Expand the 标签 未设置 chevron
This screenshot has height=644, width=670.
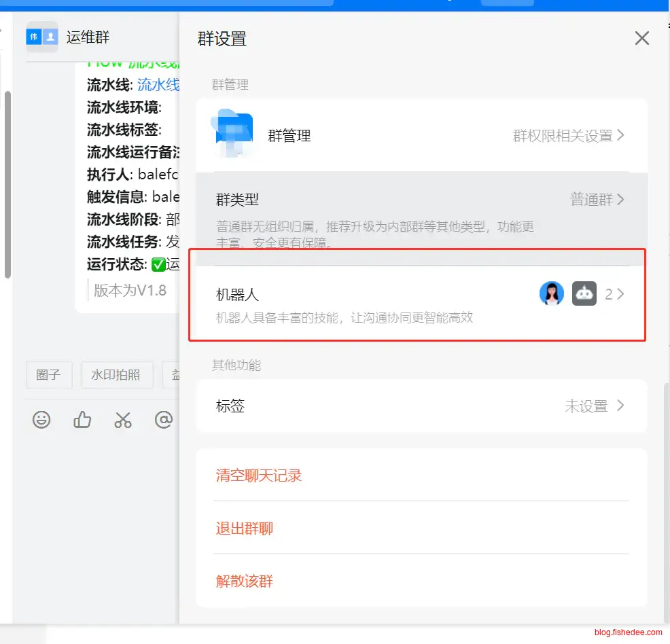[620, 406]
